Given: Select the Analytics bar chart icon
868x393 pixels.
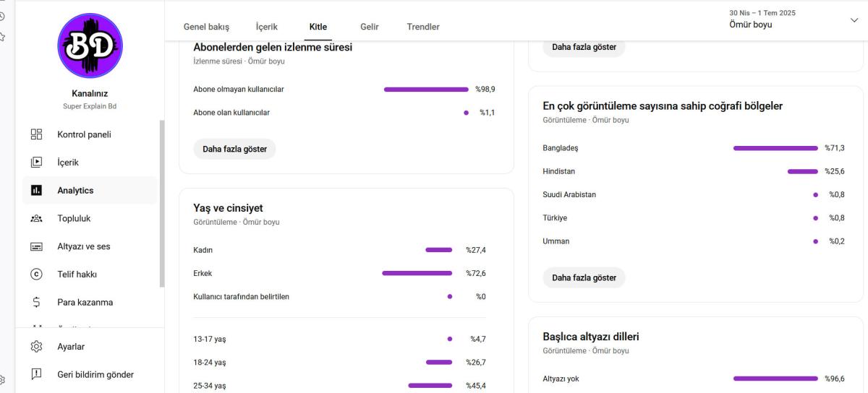Looking at the screenshot, I should 36,191.
